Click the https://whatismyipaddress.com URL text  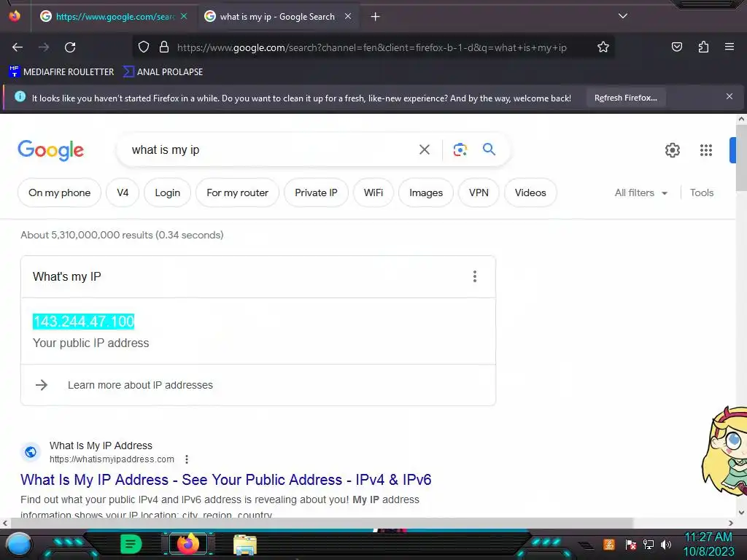click(112, 459)
